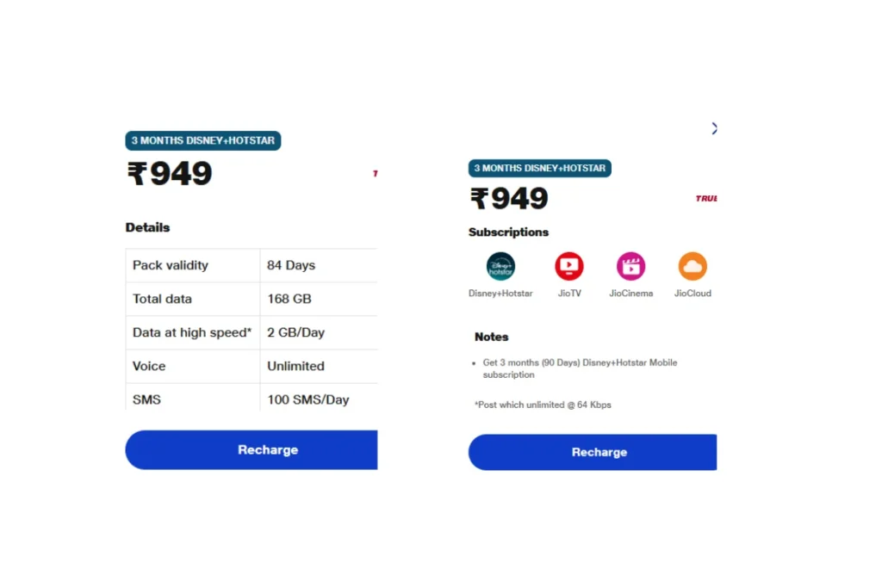882x588 pixels.
Task: Select the Total data row
Action: tap(252, 299)
